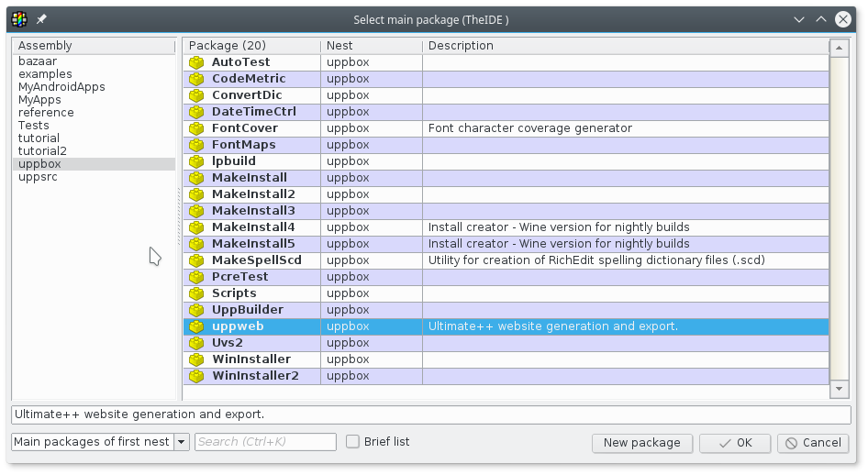This screenshot has width=868, height=475.
Task: Enable the Brief list checkbox
Action: (x=352, y=442)
